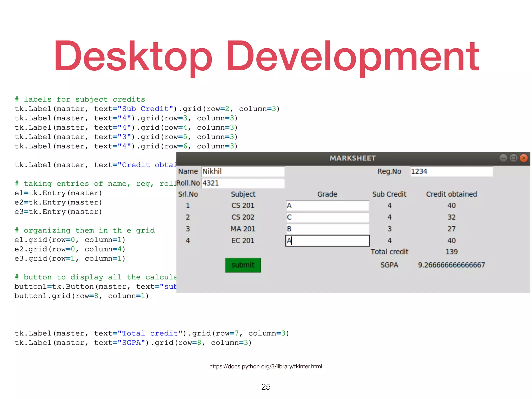Click the SGPA value 9.266666666666667
This screenshot has width=532, height=399.
click(451, 265)
